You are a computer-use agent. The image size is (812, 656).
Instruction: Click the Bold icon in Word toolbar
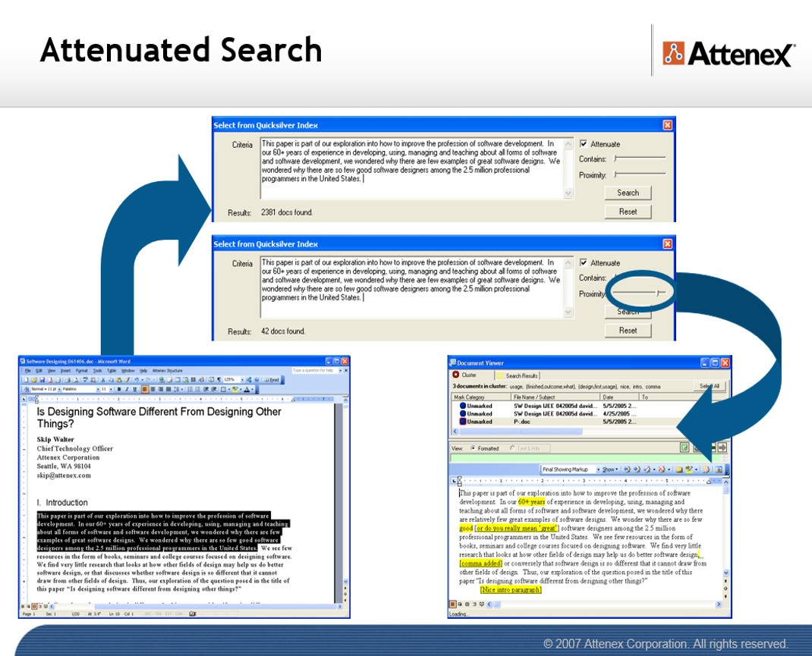118,389
